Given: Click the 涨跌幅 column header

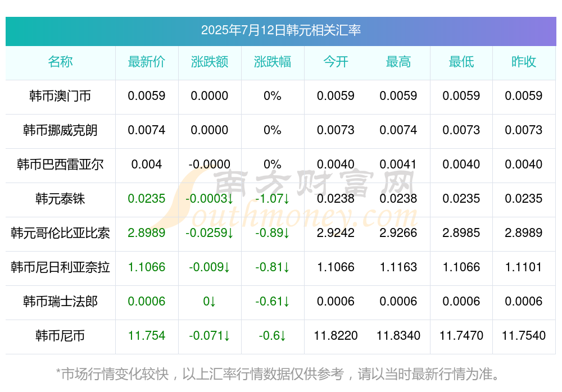Looking at the screenshot, I should [x=273, y=62].
